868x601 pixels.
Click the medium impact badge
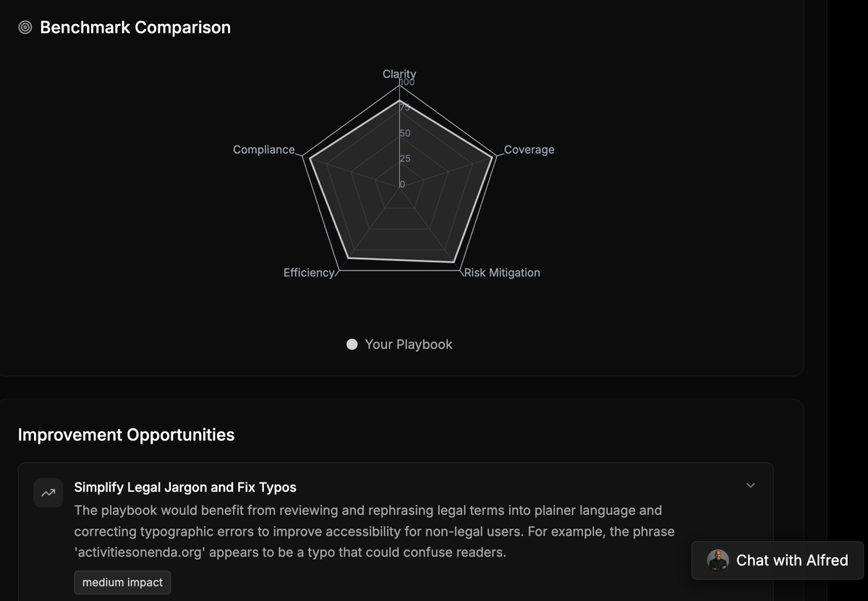click(x=122, y=582)
